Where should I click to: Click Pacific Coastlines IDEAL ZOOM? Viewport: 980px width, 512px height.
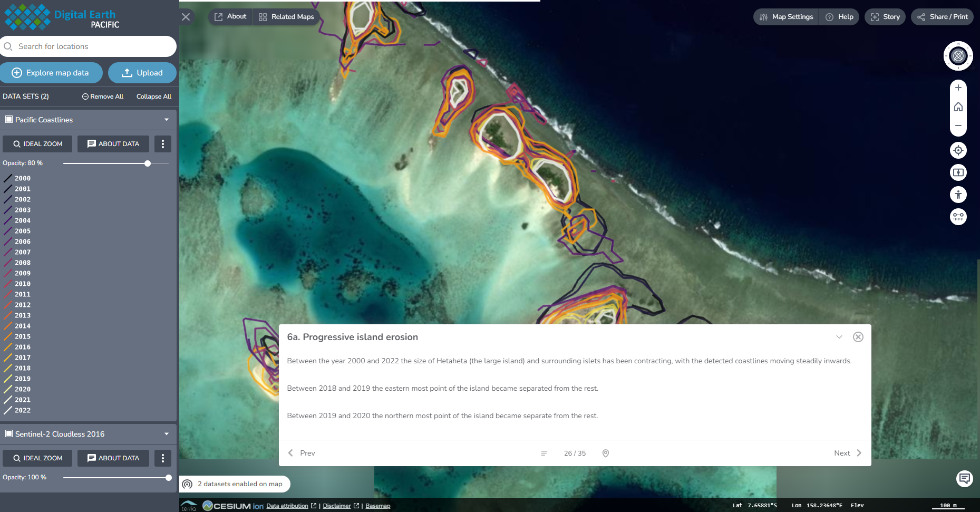click(37, 144)
